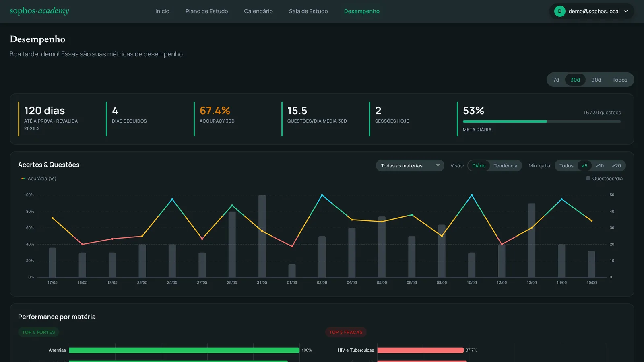This screenshot has height=362, width=644.
Task: Open the Plano de Estudo page
Action: (x=206, y=11)
